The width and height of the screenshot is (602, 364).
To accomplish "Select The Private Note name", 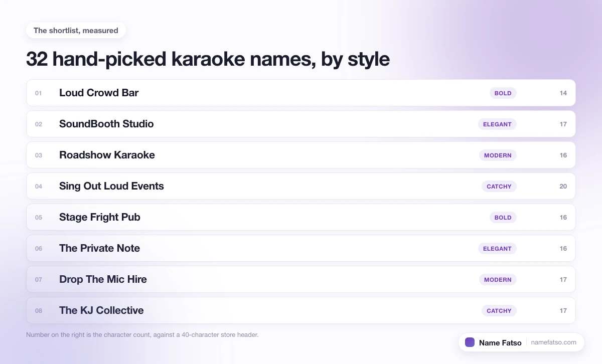I will tap(99, 248).
